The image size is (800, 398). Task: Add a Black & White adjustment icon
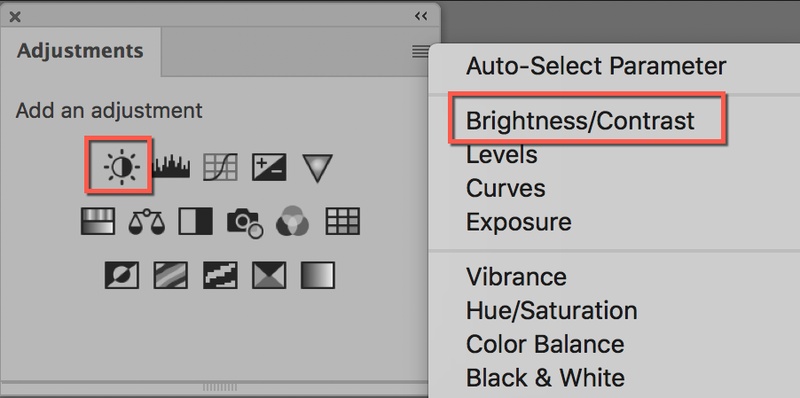click(195, 221)
